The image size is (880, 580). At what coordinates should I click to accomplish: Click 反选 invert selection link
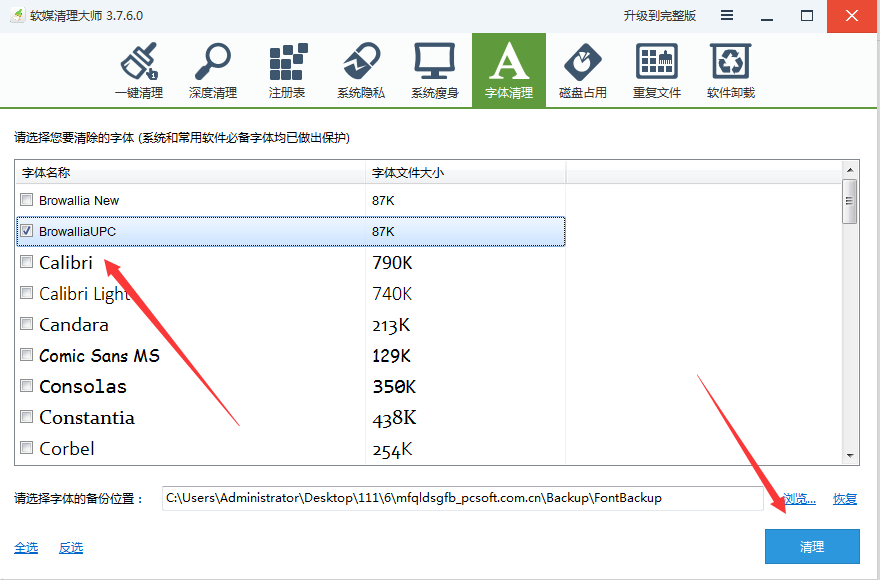(x=71, y=547)
